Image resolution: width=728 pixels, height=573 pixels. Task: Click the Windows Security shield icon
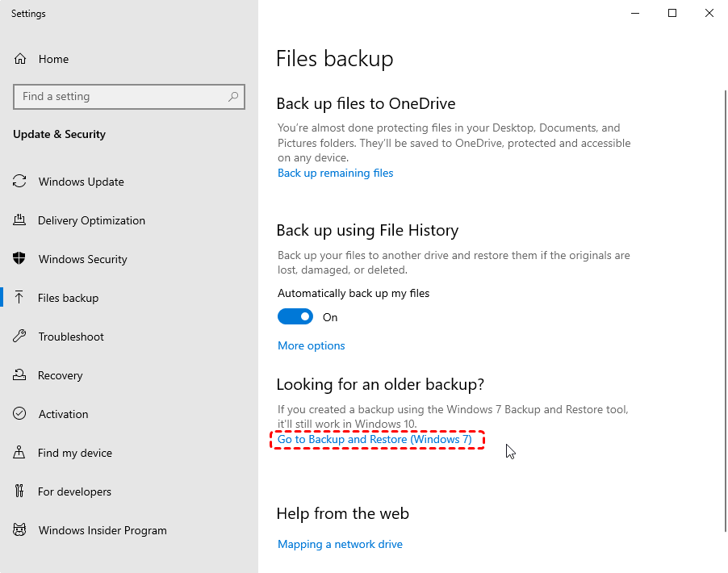tap(19, 258)
